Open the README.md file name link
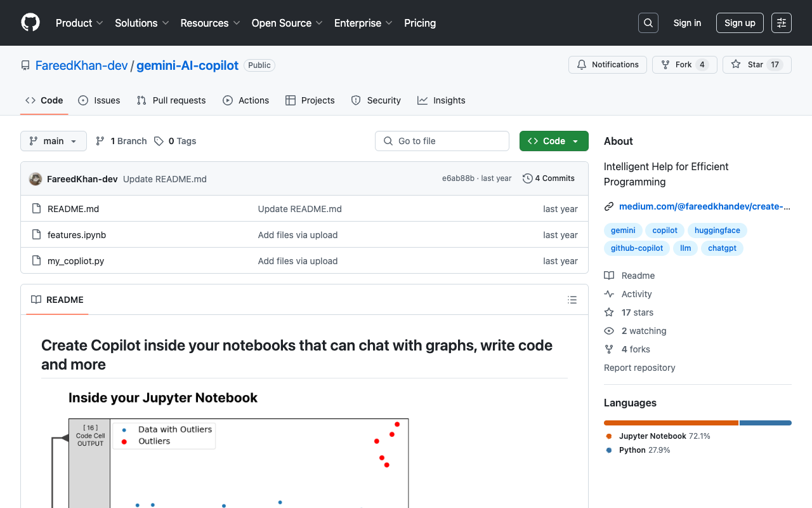Viewport: 812px width, 508px height. tap(73, 209)
